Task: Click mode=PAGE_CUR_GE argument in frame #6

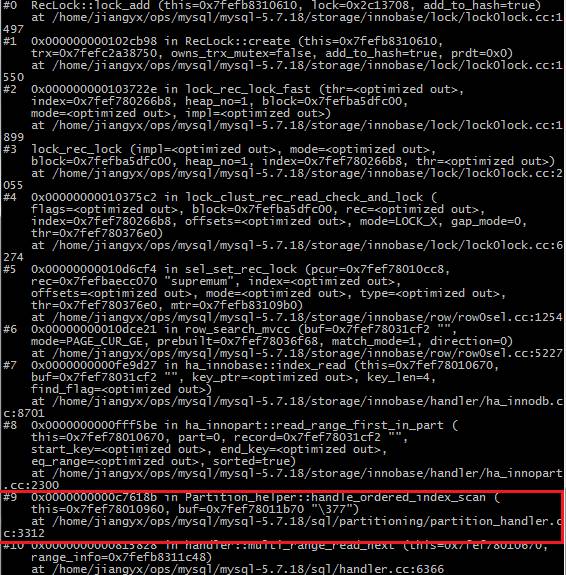Action: tap(87, 341)
